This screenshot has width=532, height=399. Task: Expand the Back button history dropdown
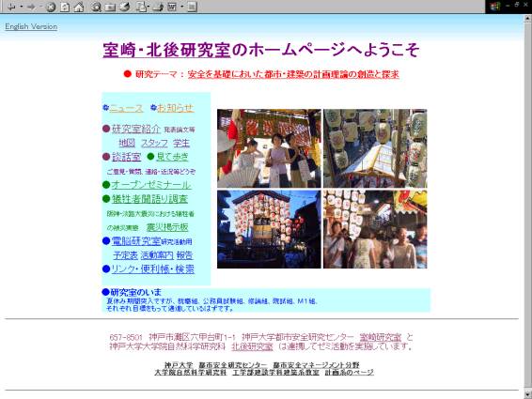tap(21, 7)
